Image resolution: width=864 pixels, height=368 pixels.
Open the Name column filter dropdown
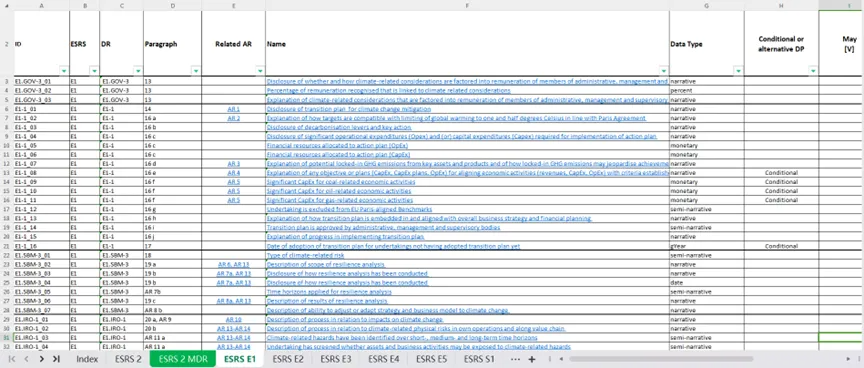tap(663, 71)
